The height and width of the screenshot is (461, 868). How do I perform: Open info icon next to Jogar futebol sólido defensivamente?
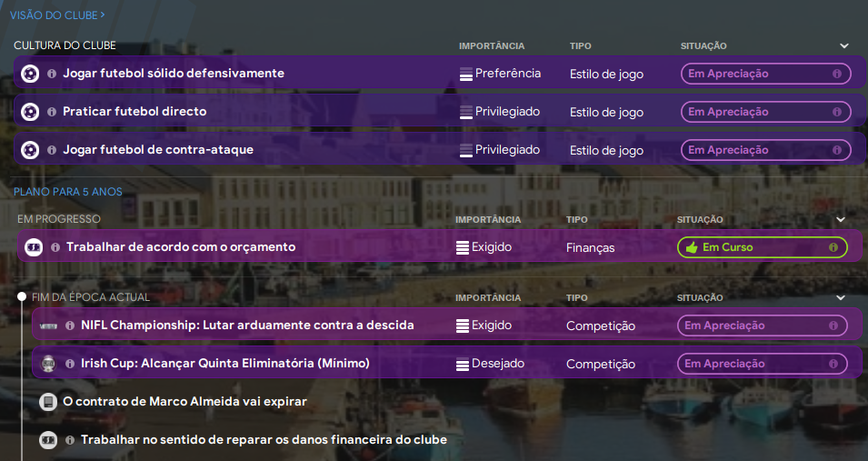[x=52, y=73]
